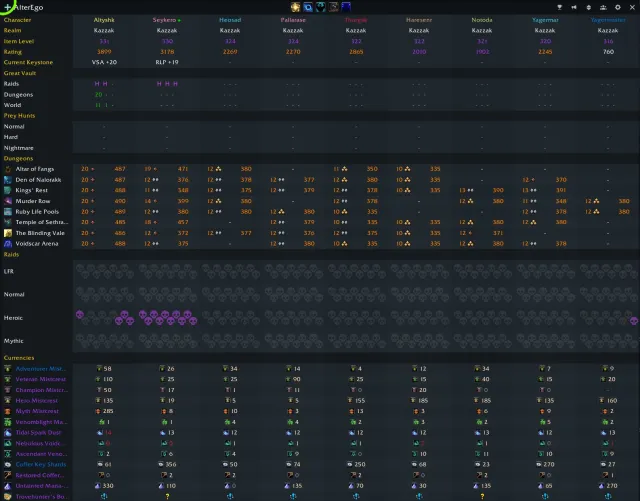
Task: Click Seykero's Great Vault Raids H H H entry
Action: point(167,84)
